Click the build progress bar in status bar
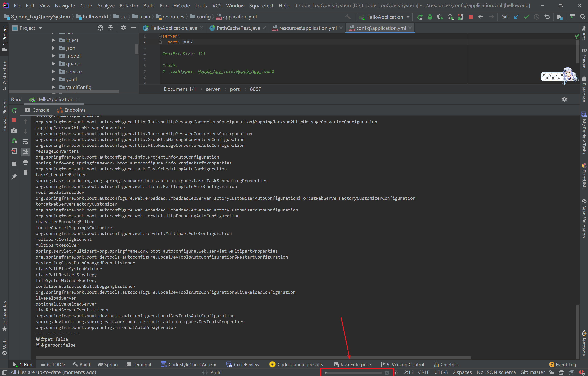 tap(353, 373)
